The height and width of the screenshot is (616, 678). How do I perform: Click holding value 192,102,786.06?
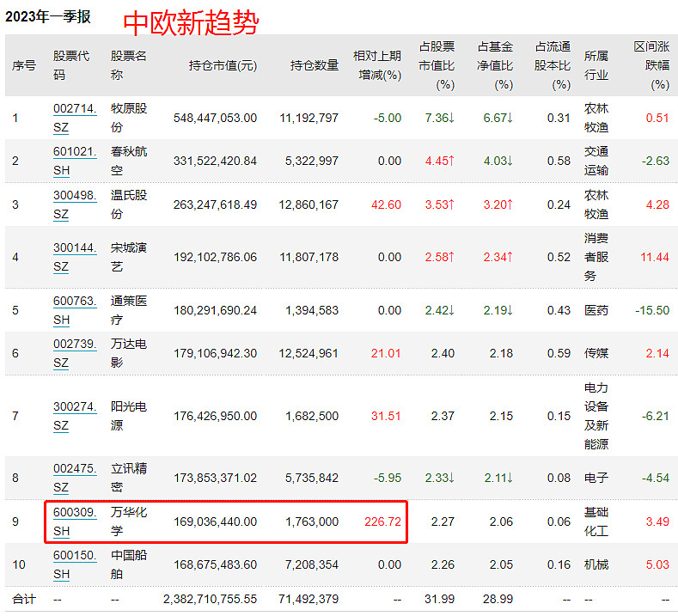point(216,258)
